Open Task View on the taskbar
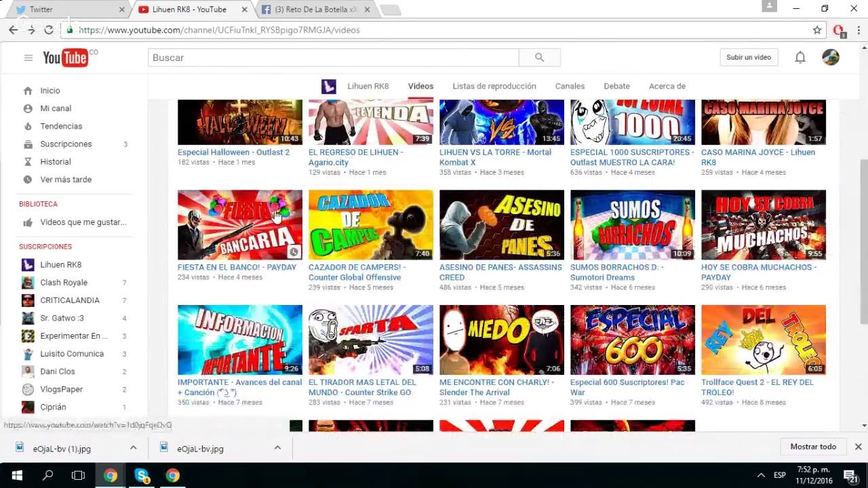The width and height of the screenshot is (868, 488). (78, 475)
